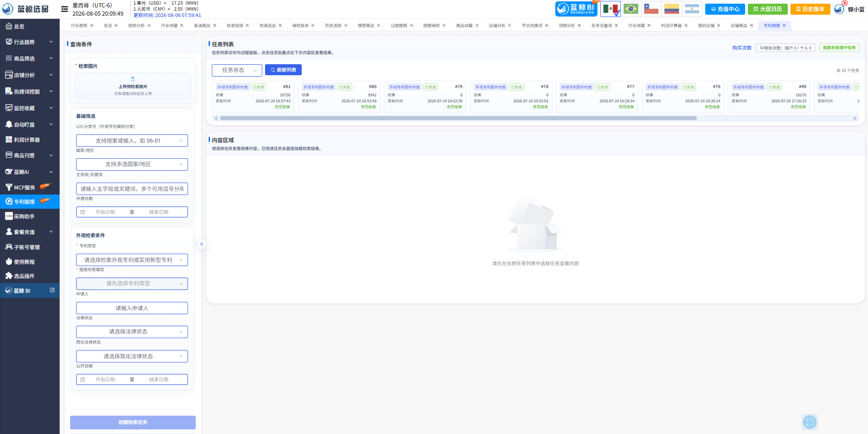Viewport: 868px width, 434px height.
Task: Switch to the 快速选品 tab
Action: point(267,26)
